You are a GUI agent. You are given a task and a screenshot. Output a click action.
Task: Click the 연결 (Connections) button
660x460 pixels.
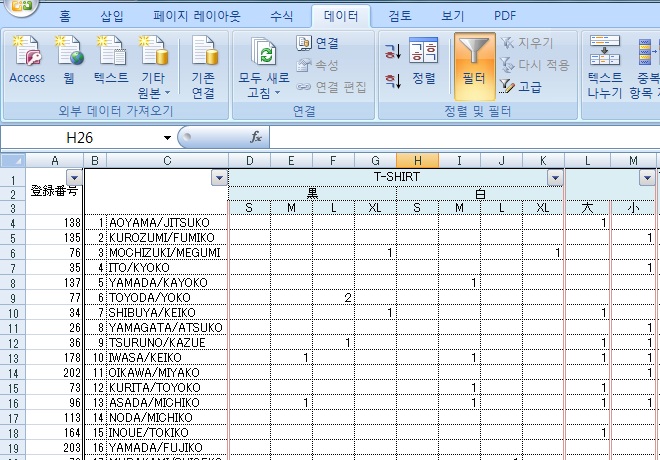click(318, 43)
